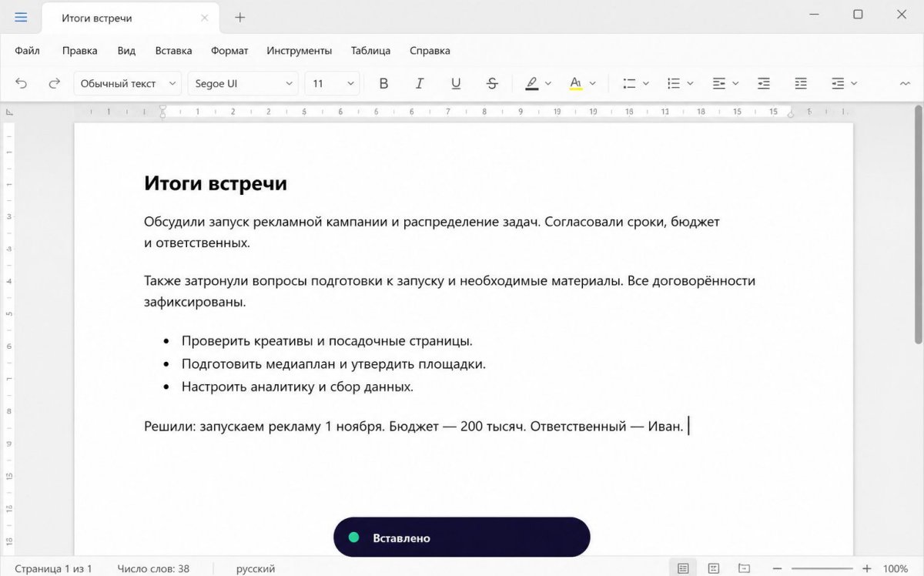Open the Справка menu

(x=430, y=51)
